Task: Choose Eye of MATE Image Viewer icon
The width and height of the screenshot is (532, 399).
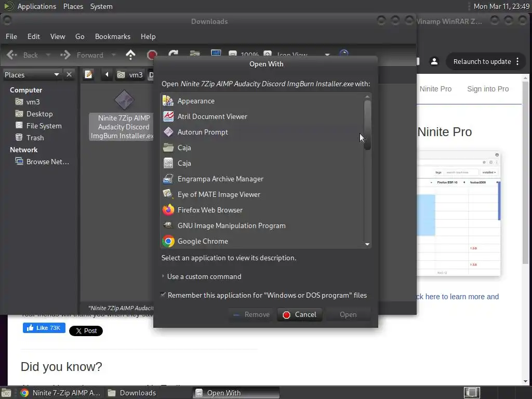Action: (x=168, y=194)
